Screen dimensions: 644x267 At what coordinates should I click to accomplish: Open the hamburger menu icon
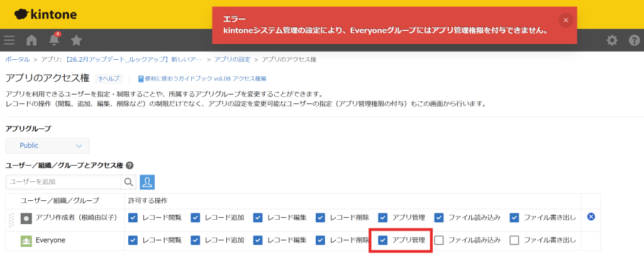9,40
